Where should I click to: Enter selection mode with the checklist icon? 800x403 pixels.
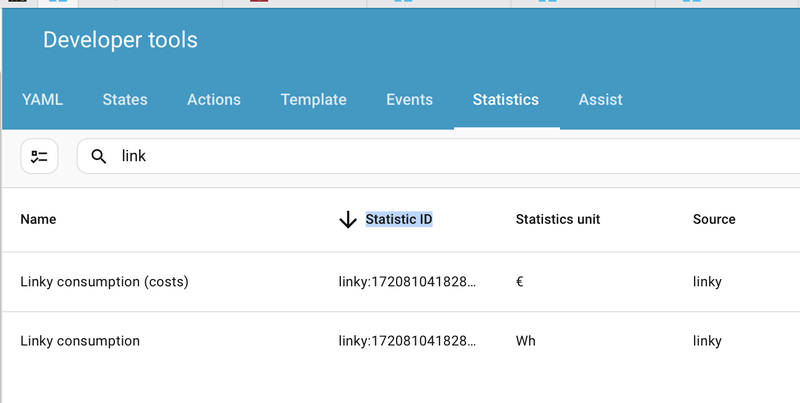[x=40, y=156]
